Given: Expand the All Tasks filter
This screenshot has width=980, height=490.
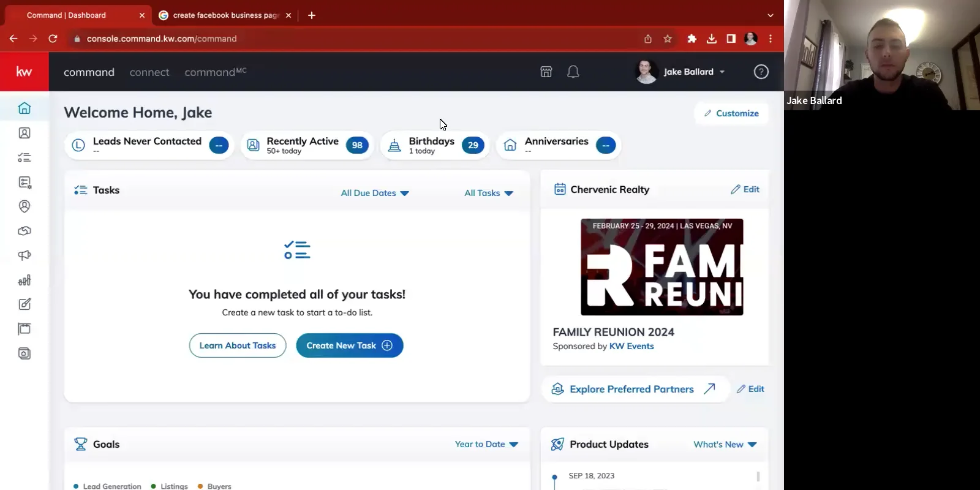Looking at the screenshot, I should 489,193.
